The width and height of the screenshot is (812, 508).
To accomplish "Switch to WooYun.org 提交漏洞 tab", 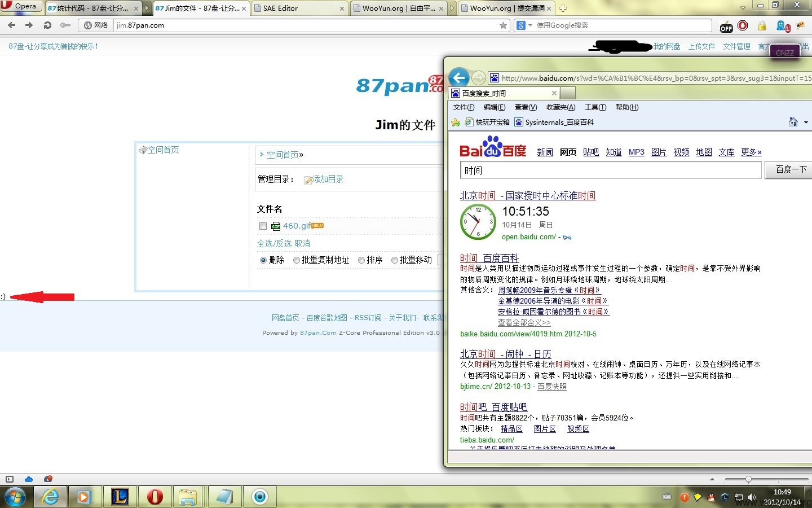I will [x=506, y=8].
